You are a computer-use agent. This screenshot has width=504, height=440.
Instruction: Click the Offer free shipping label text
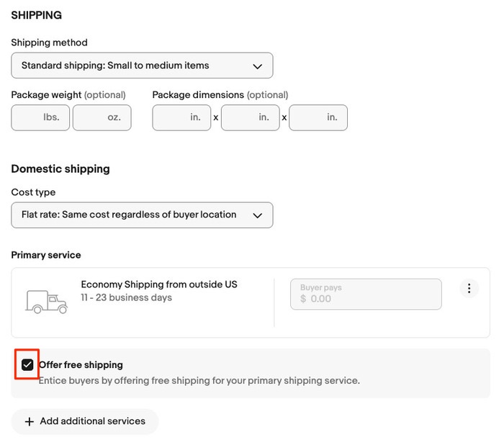[x=81, y=365]
